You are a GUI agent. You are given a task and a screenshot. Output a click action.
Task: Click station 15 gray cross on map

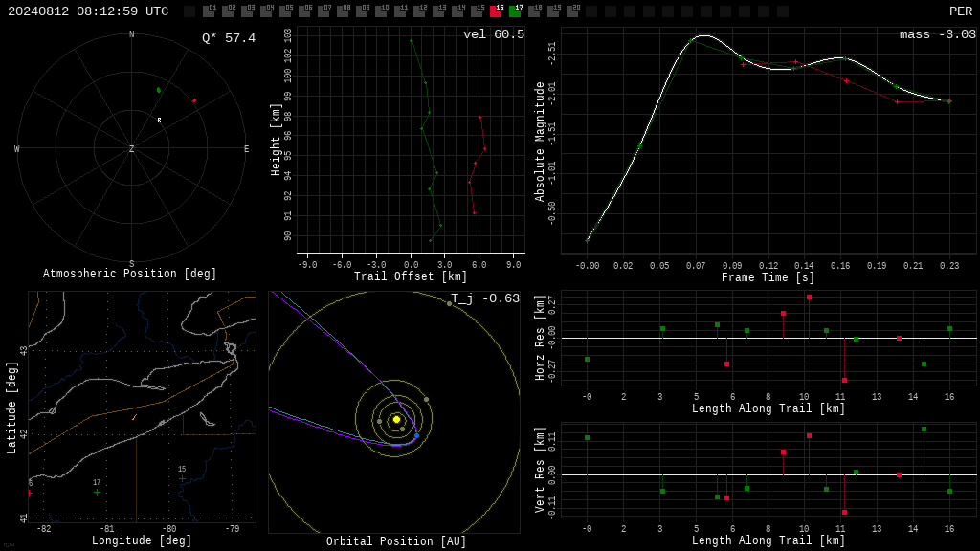tap(182, 479)
